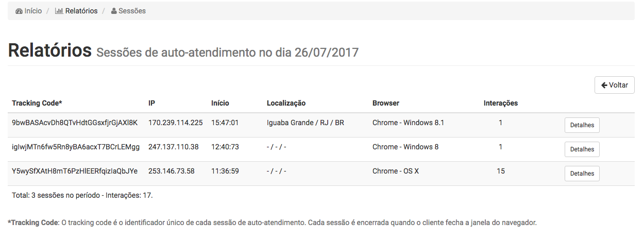Viewport: 644px width, 240px height.
Task: Click the total sessions summary line
Action: tap(82, 195)
